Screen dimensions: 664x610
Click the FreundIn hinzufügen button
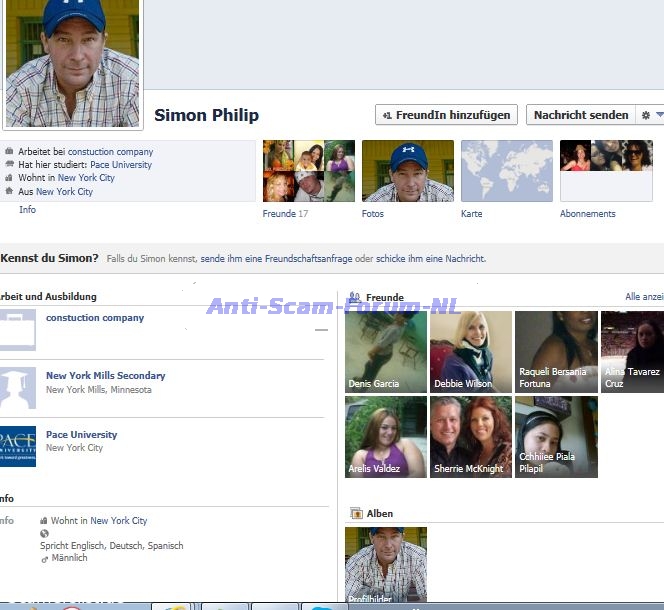447,115
